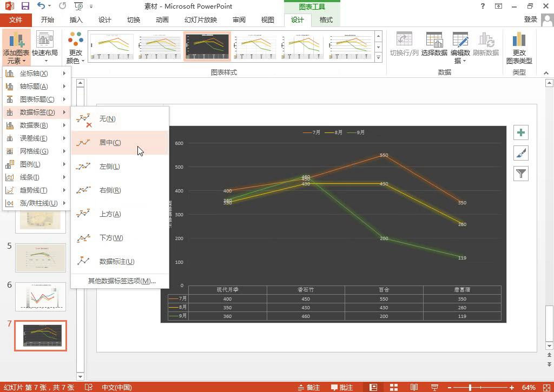Open the 文件 file tab
Screen dimensions: 554x392
click(16, 20)
